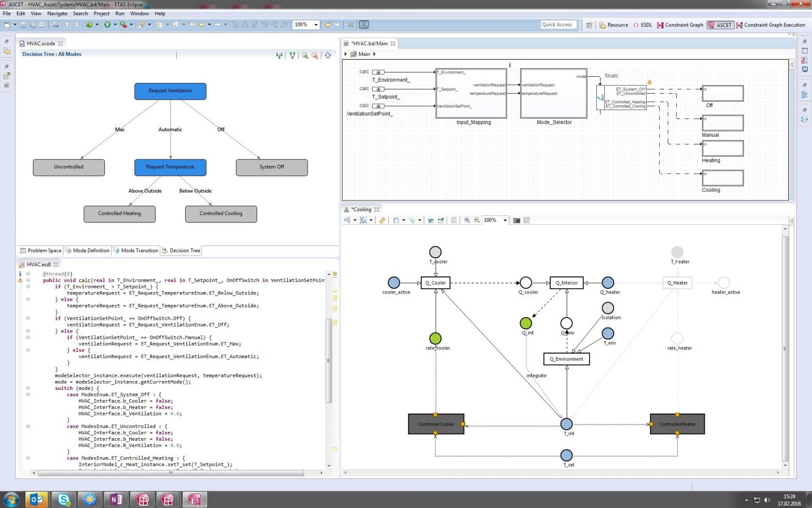
Task: Open the zoom percentage dropdown in Cooling editor
Action: click(505, 220)
